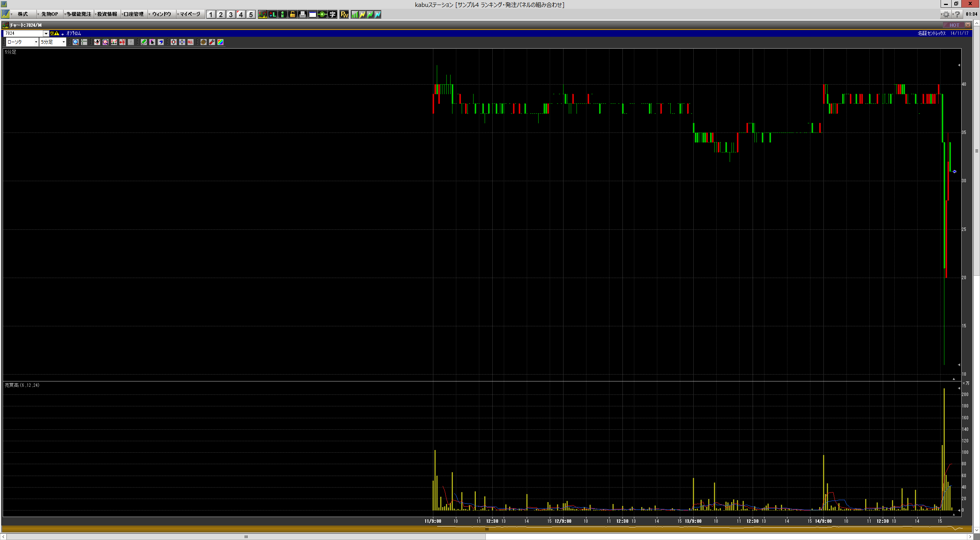Screen dimensions: 980x540
Task: Open the 投資情報 menu
Action: (107, 14)
